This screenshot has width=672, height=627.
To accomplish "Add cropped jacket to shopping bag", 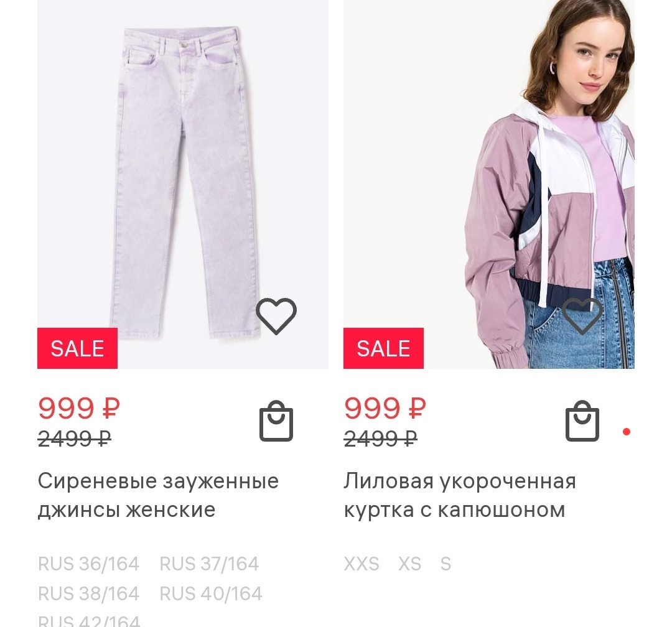I will pos(582,421).
